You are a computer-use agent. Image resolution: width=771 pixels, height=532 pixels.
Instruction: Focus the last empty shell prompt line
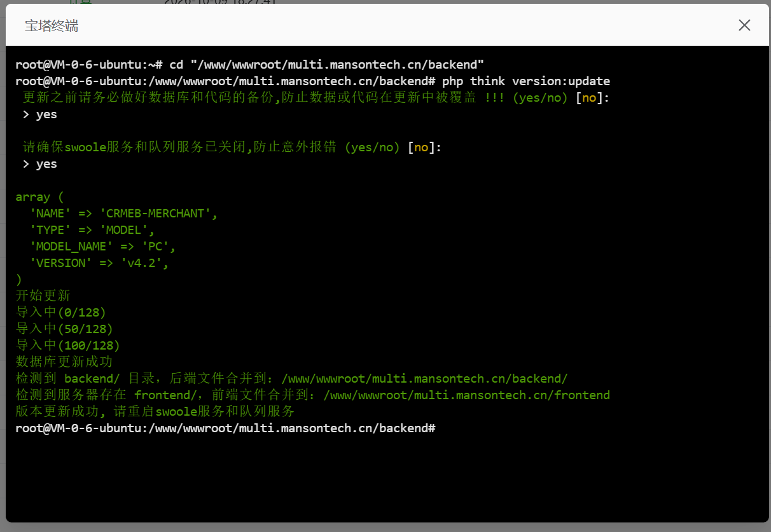pos(226,428)
